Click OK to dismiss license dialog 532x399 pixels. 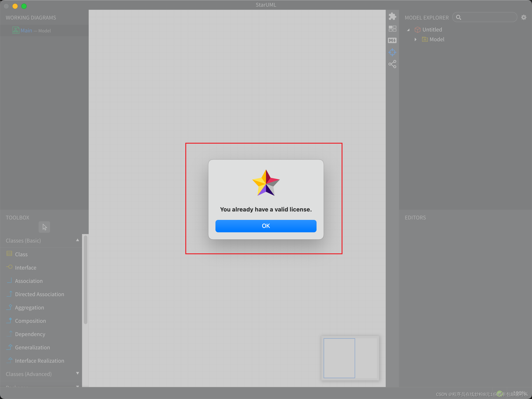click(x=266, y=226)
